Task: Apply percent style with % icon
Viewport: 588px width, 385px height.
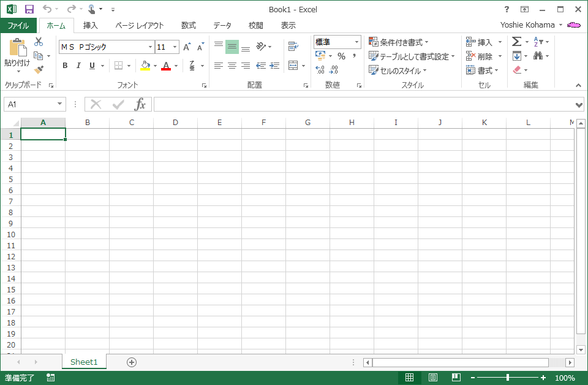Action: (x=341, y=56)
